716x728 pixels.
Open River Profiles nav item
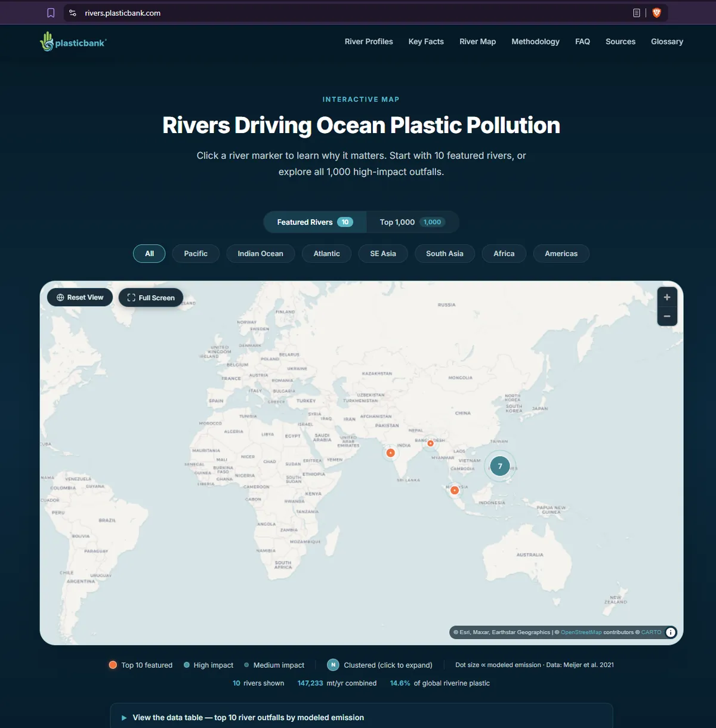coord(369,42)
